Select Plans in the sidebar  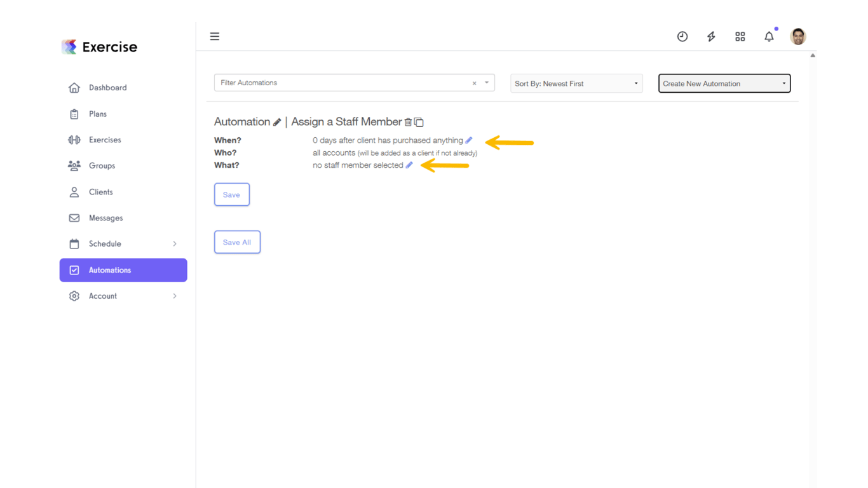pos(98,114)
